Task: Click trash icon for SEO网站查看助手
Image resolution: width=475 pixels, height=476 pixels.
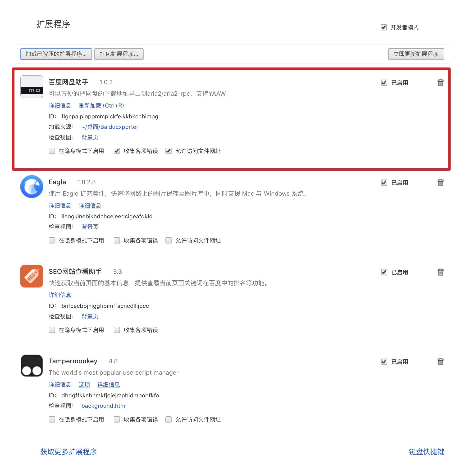Action: (440, 272)
